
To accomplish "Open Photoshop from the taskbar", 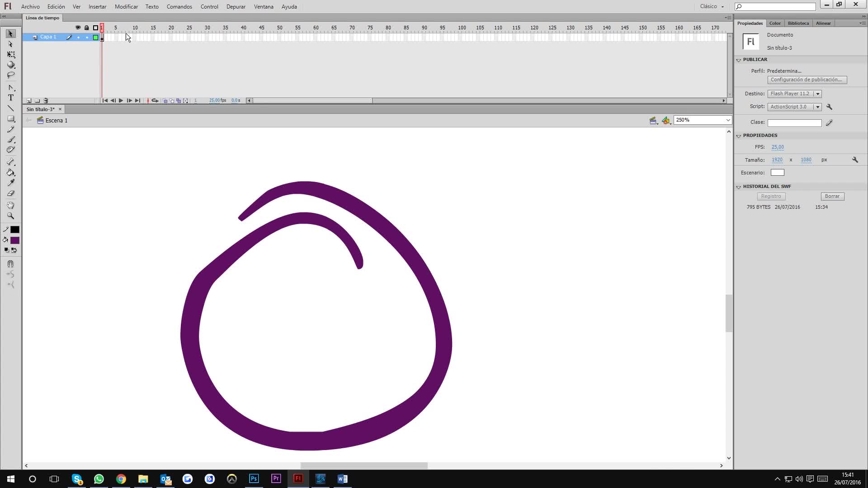I will pos(254,479).
